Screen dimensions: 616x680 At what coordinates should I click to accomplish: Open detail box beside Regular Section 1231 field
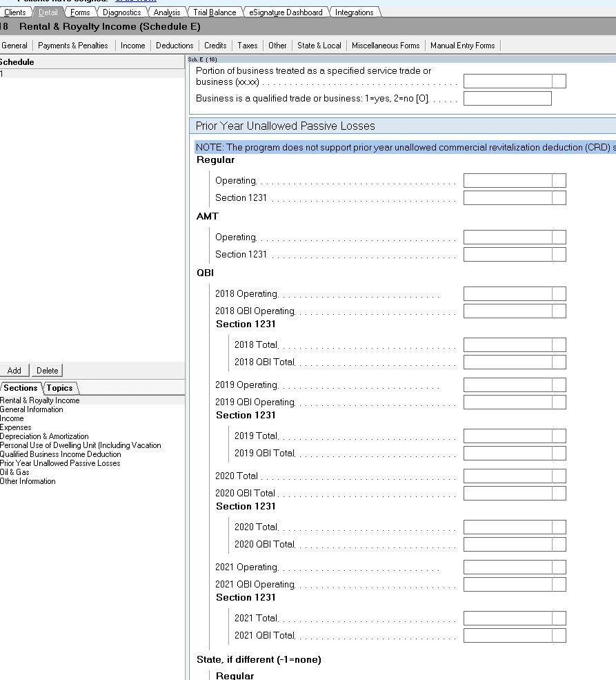559,198
